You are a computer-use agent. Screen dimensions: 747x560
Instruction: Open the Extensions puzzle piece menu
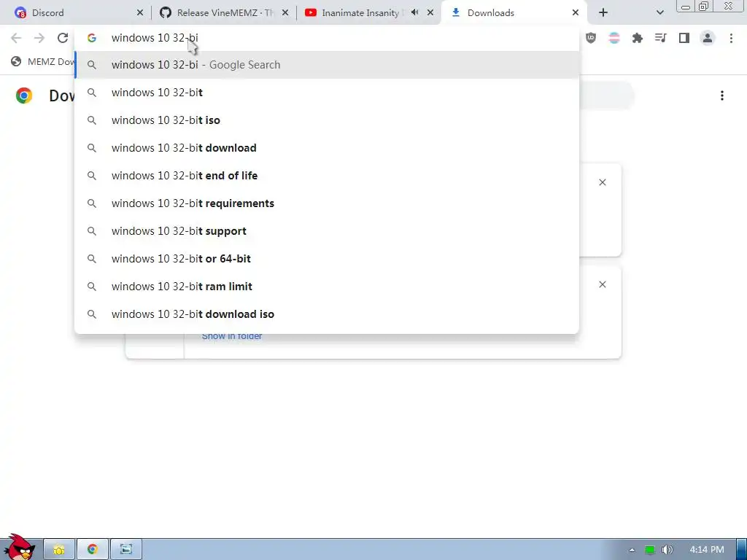[638, 38]
